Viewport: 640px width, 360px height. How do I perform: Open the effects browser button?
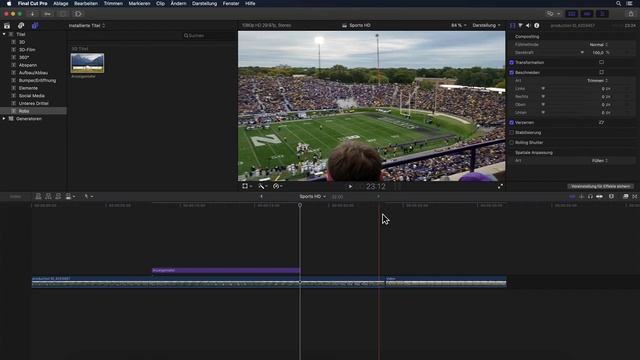tap(625, 196)
